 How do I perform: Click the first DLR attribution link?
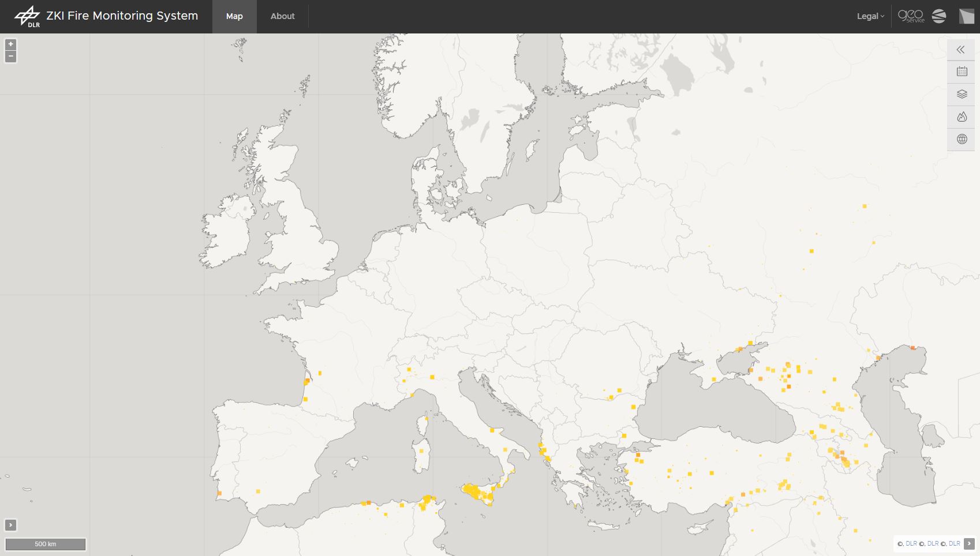point(911,543)
